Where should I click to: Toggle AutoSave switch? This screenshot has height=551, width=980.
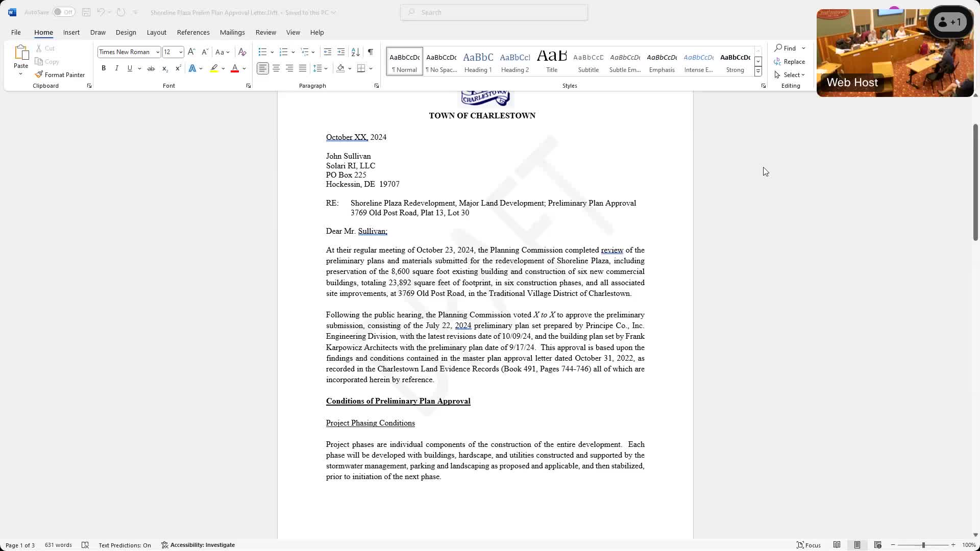point(64,12)
